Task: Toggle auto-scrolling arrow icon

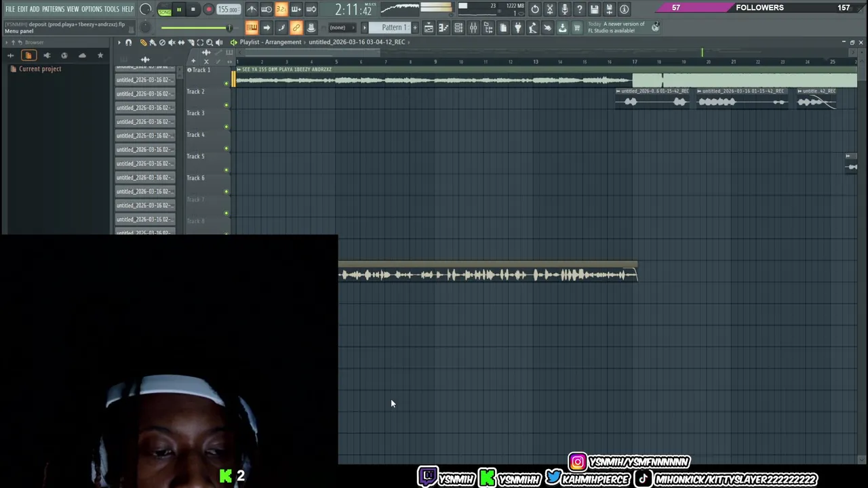Action: pyautogui.click(x=267, y=28)
